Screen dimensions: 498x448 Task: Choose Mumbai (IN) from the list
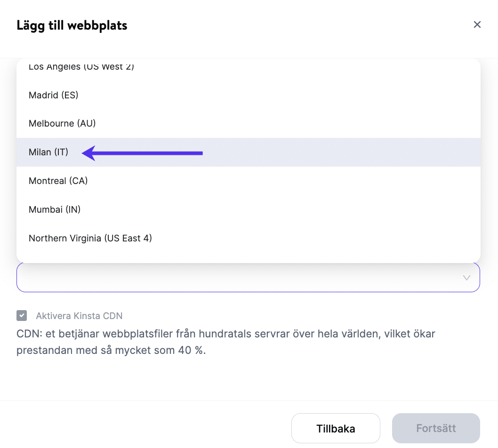click(x=55, y=209)
